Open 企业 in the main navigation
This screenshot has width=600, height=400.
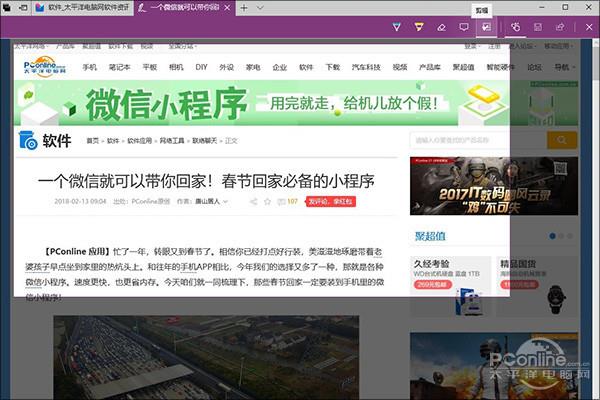point(279,67)
